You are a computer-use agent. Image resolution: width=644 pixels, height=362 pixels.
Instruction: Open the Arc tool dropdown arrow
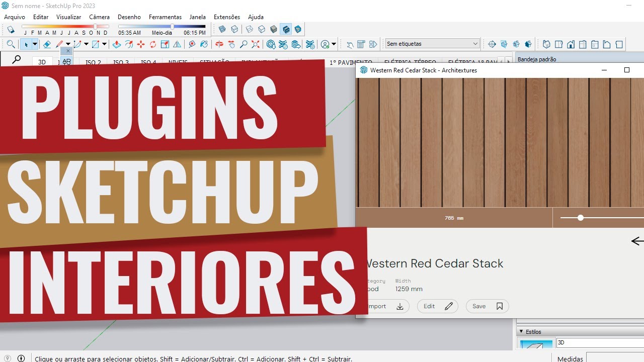86,44
